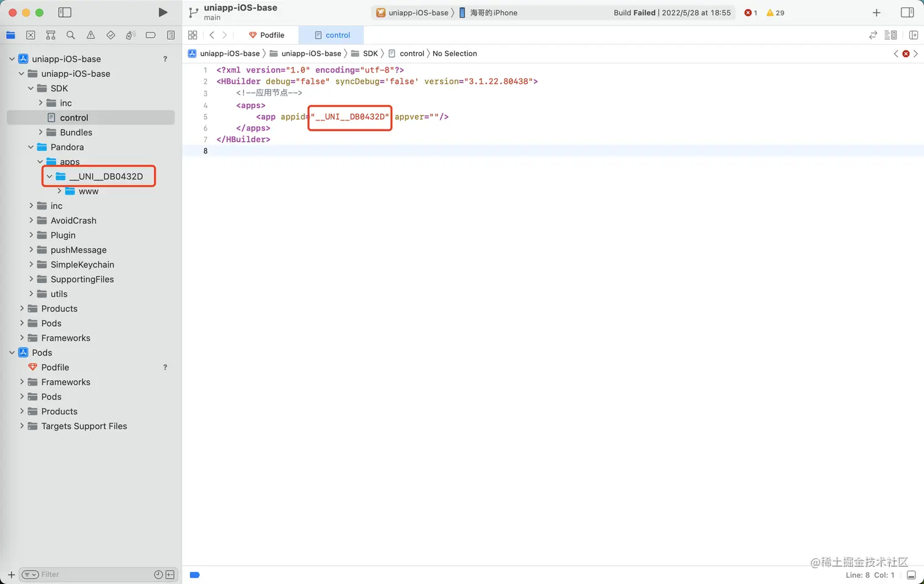Run the project with the Play button
The image size is (924, 584).
[163, 12]
